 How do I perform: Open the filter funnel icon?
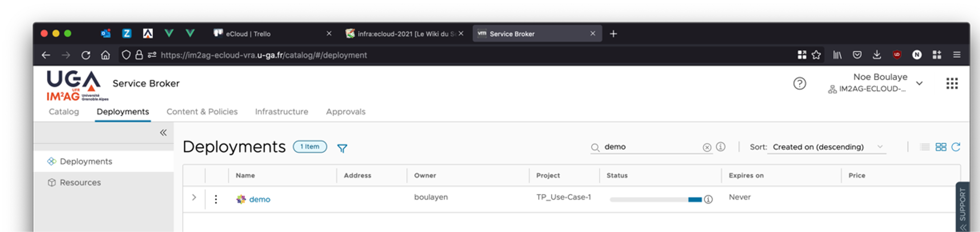pyautogui.click(x=342, y=148)
